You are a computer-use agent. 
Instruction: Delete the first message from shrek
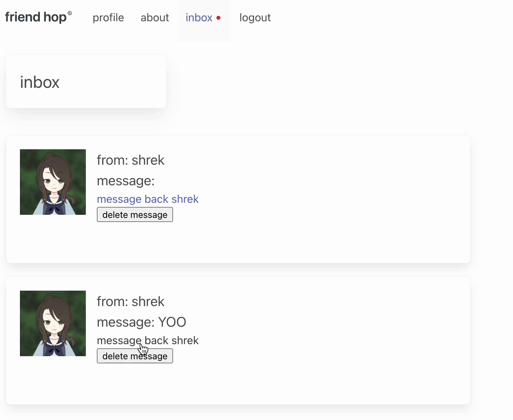[x=135, y=215]
